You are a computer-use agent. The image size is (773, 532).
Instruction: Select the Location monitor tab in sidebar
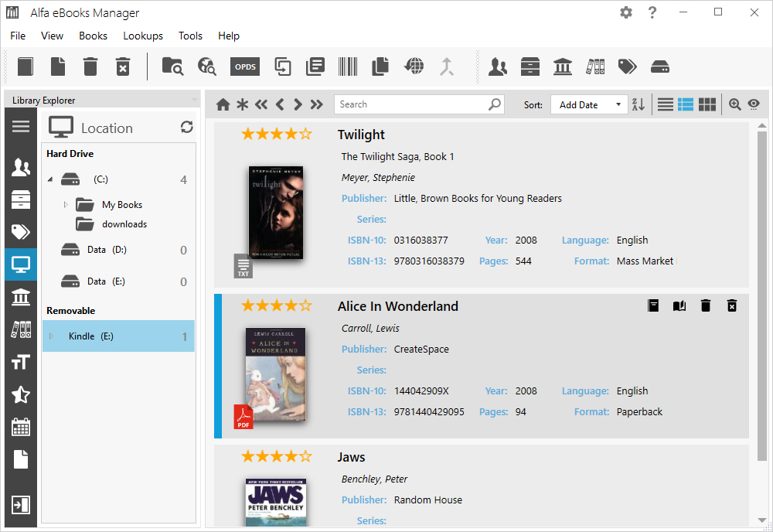[x=21, y=264]
